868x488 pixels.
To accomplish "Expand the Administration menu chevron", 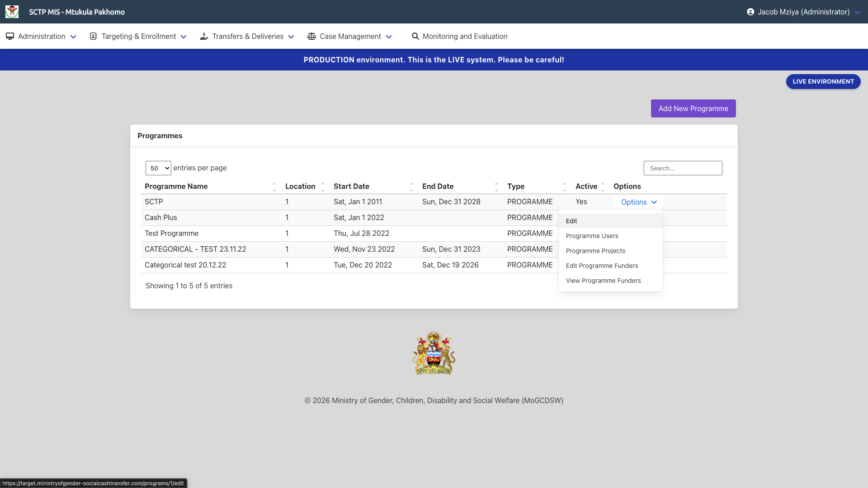I will 73,37.
